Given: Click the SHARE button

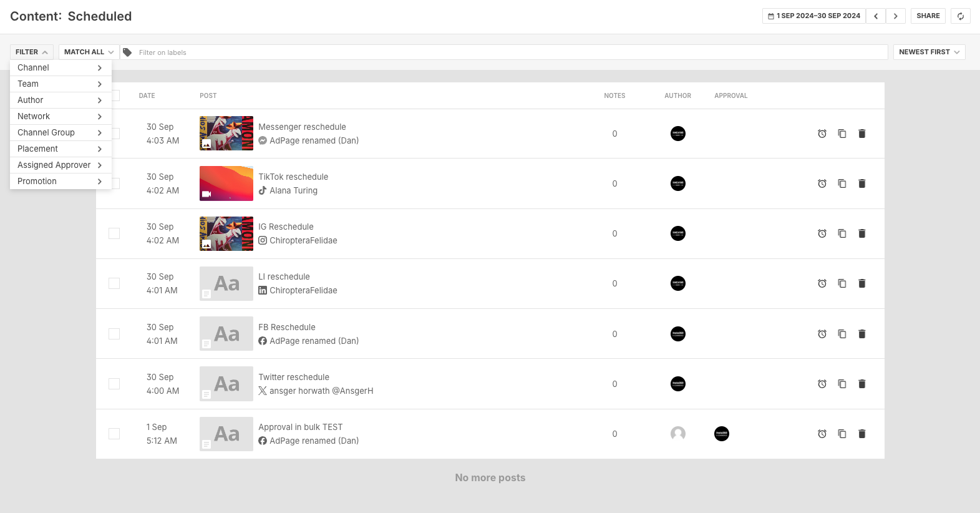Looking at the screenshot, I should pyautogui.click(x=928, y=16).
